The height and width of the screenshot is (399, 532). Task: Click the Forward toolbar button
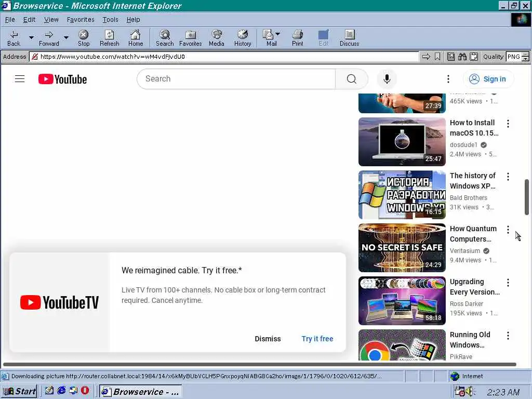coord(49,38)
